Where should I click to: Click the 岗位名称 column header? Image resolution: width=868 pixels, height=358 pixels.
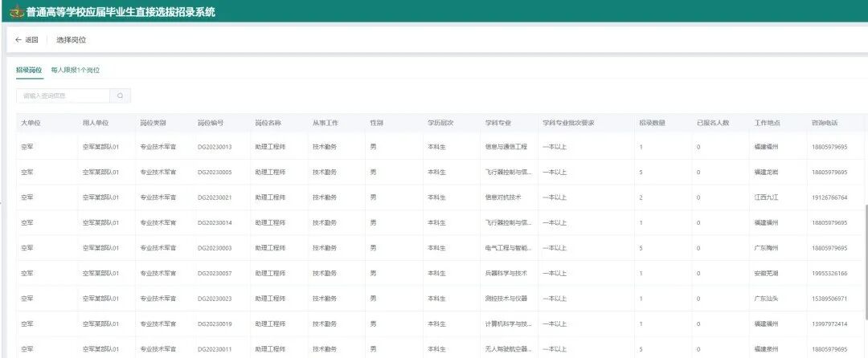tap(268, 123)
